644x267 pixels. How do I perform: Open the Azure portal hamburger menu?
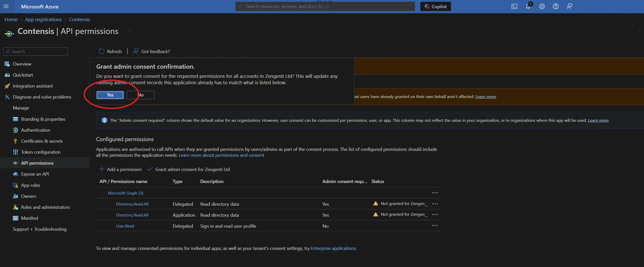(x=6, y=6)
